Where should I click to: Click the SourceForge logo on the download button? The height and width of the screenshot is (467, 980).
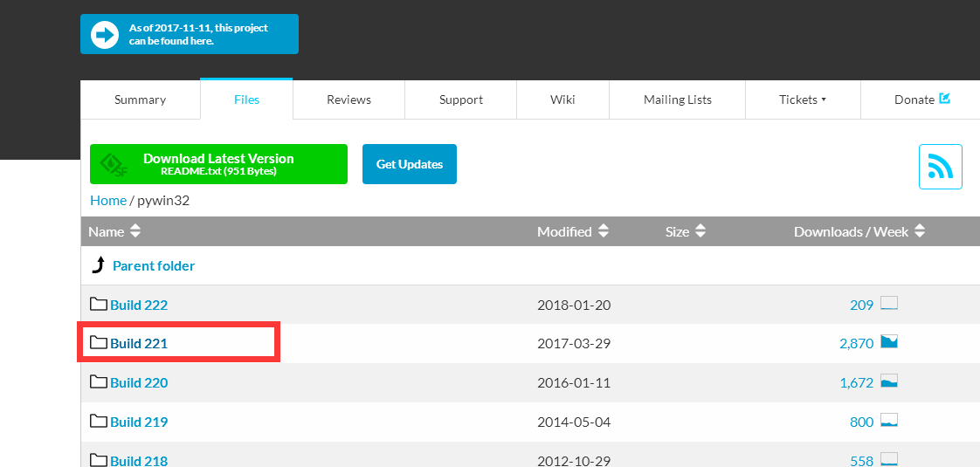click(x=114, y=164)
